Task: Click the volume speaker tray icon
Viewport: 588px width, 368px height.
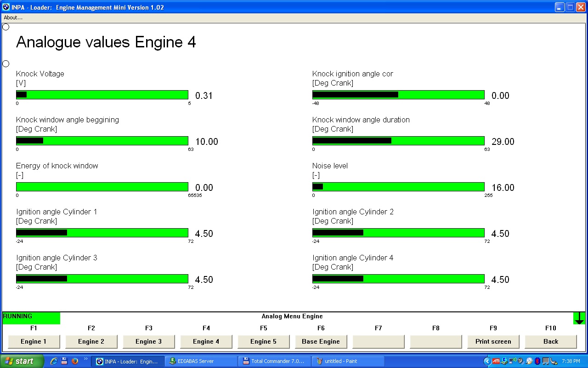Action: [520, 361]
